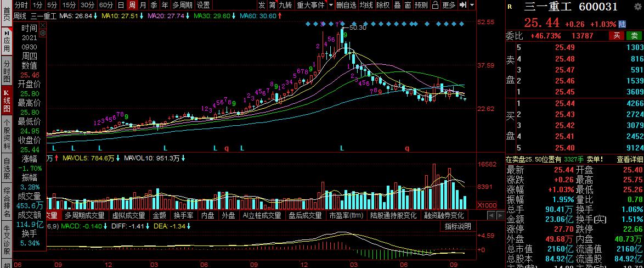Click the lock icon in the top toolbar
The image size is (644, 268).
436,5
